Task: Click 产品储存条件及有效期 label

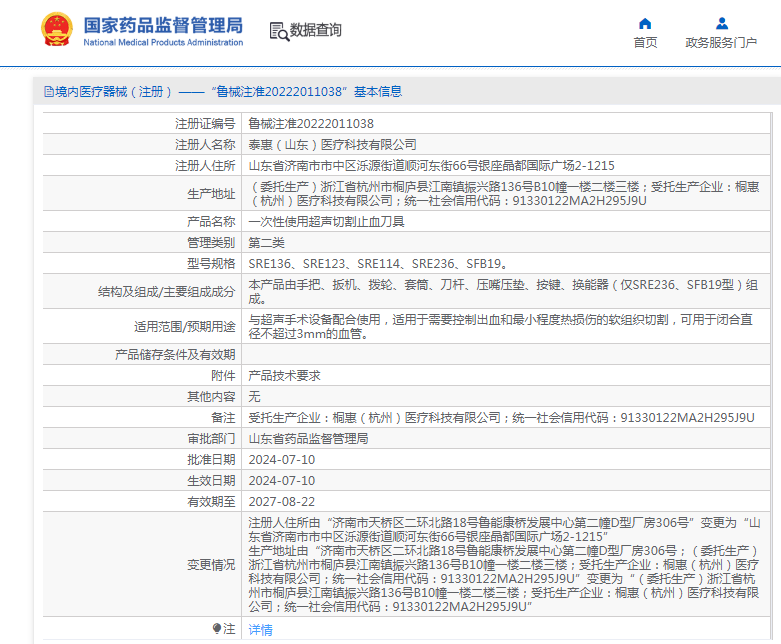Action: click(x=175, y=355)
